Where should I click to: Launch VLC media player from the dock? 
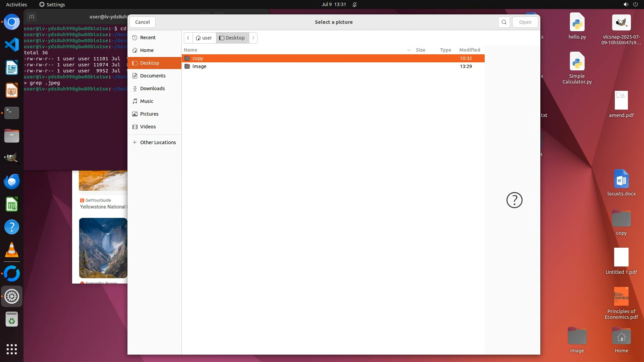12,250
